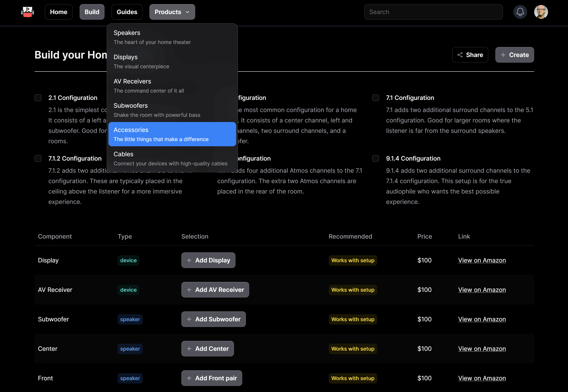Screen dimensions: 568x392
Task: Click the share icon in Share button
Action: (x=460, y=55)
